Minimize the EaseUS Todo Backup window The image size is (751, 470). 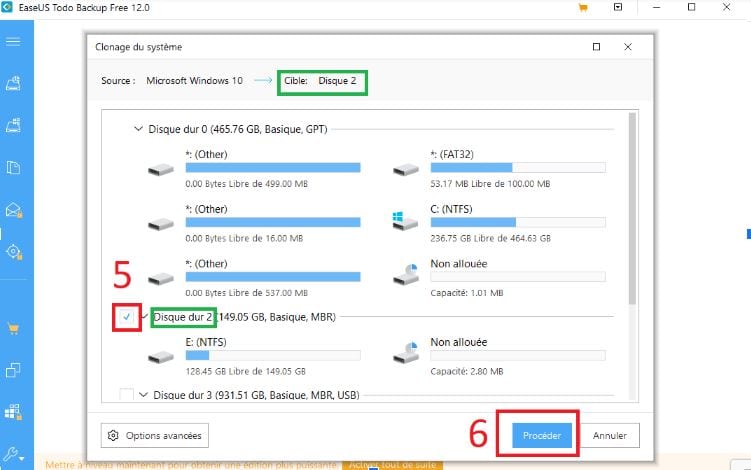656,7
